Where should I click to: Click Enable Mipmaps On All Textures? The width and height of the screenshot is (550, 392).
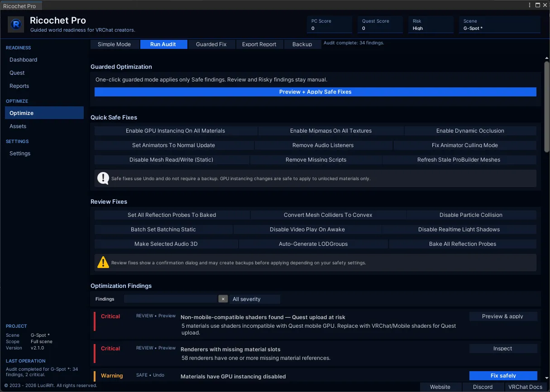(x=331, y=131)
